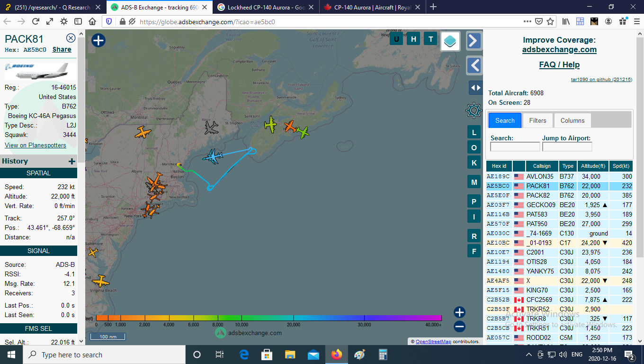Toggle the I map option button

(474, 217)
